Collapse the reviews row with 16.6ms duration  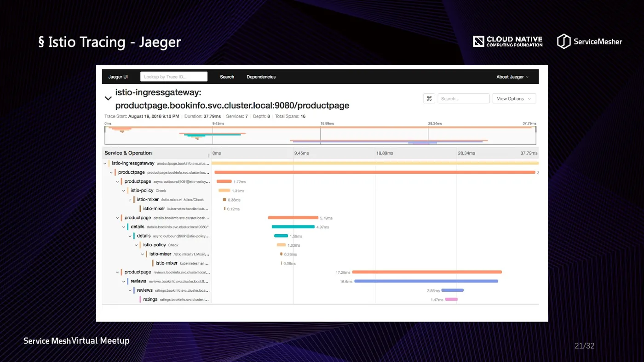coord(123,281)
